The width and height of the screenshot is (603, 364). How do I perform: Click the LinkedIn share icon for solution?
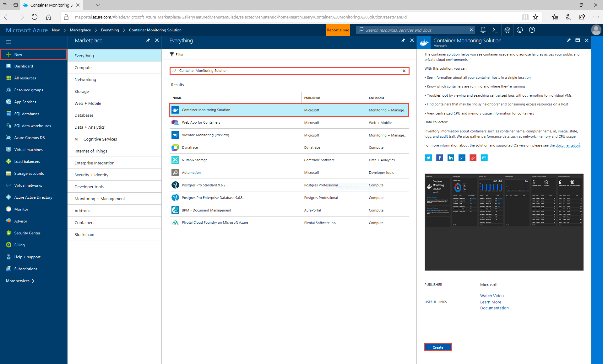450,158
